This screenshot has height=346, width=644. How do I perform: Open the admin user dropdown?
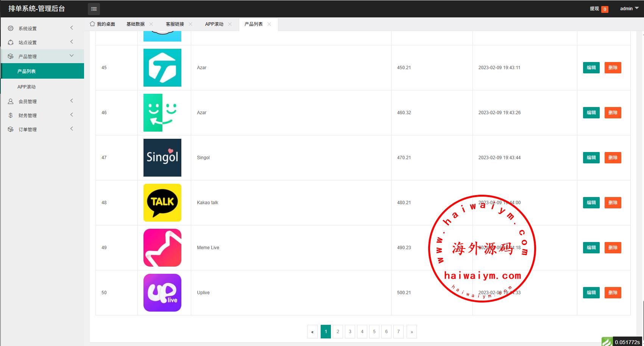click(629, 8)
